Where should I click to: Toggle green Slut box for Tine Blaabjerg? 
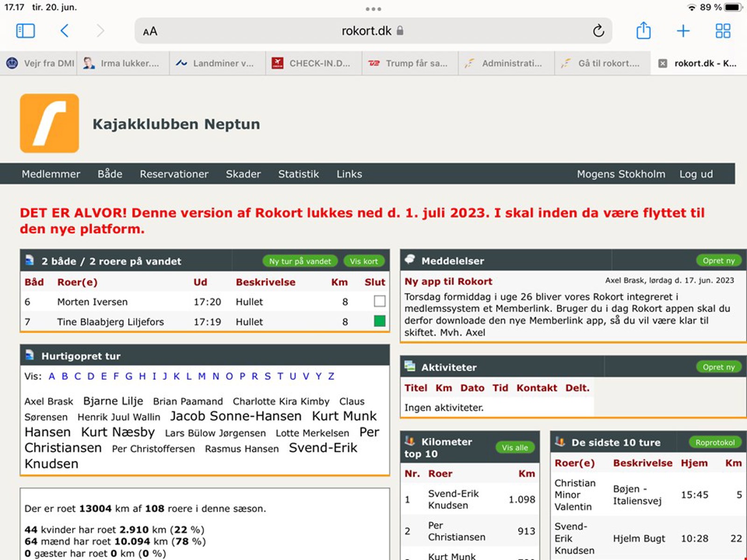coord(380,321)
